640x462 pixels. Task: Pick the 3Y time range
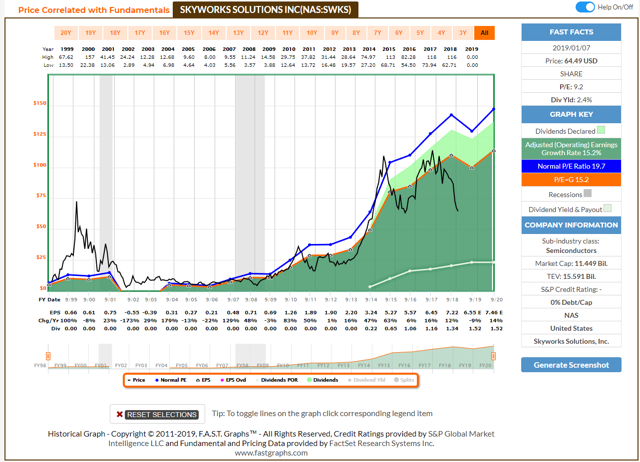(x=462, y=33)
